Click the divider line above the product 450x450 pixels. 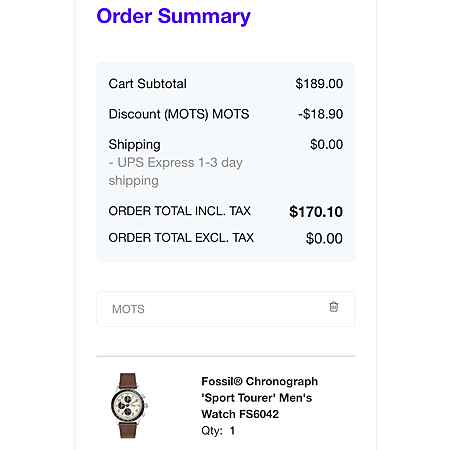226,356
